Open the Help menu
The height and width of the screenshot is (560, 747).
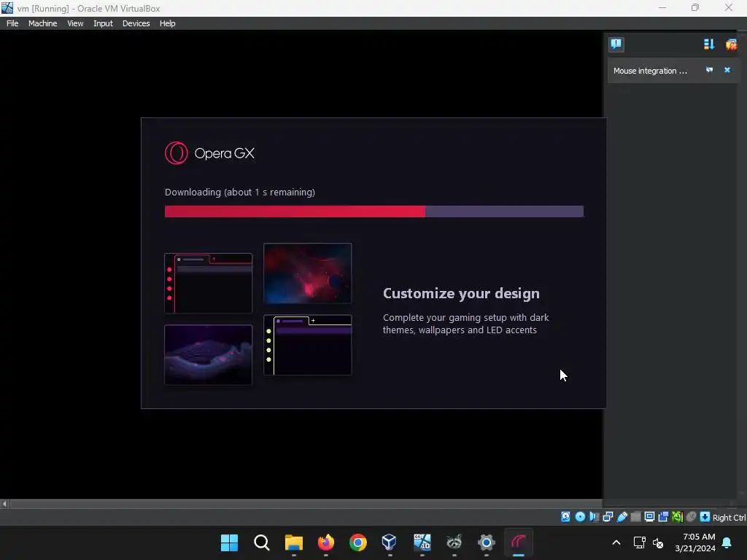point(167,23)
